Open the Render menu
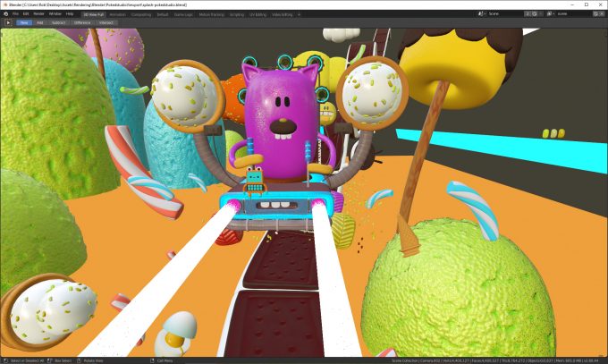 38,14
